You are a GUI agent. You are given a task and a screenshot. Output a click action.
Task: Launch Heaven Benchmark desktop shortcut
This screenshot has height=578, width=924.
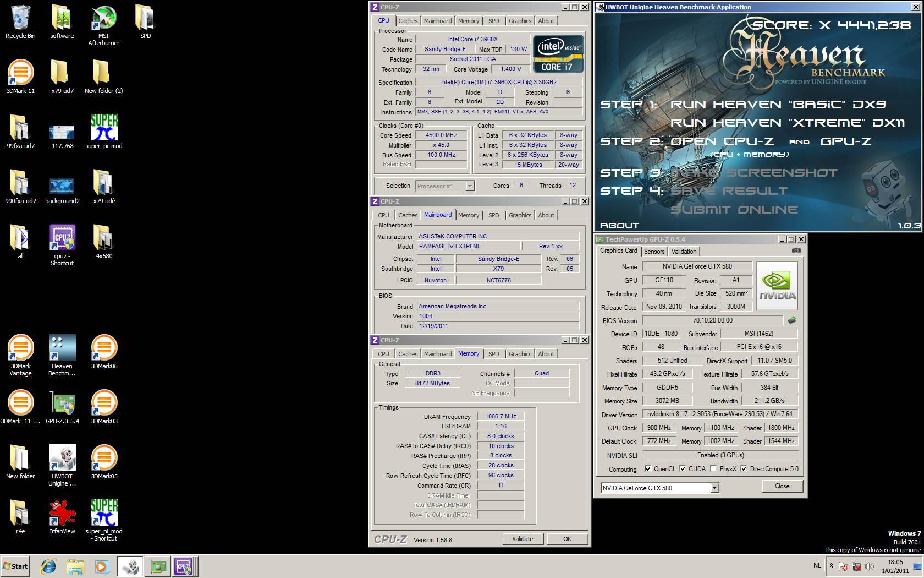pyautogui.click(x=62, y=356)
